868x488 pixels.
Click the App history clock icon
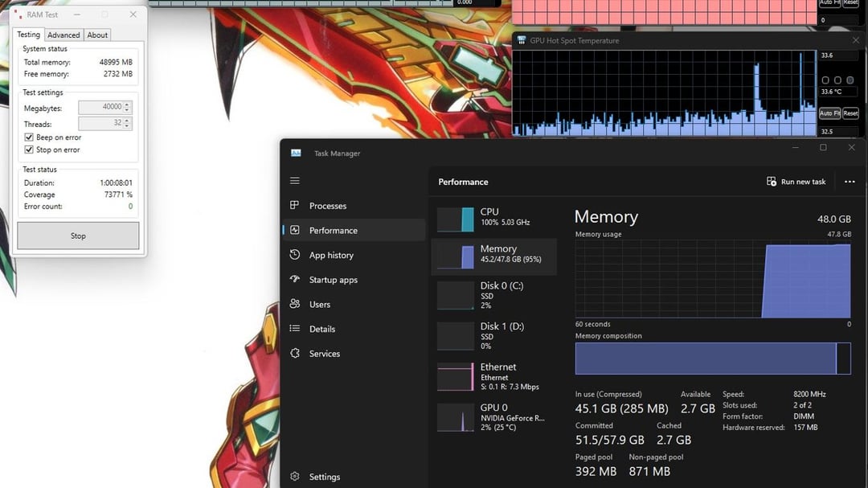pos(294,255)
